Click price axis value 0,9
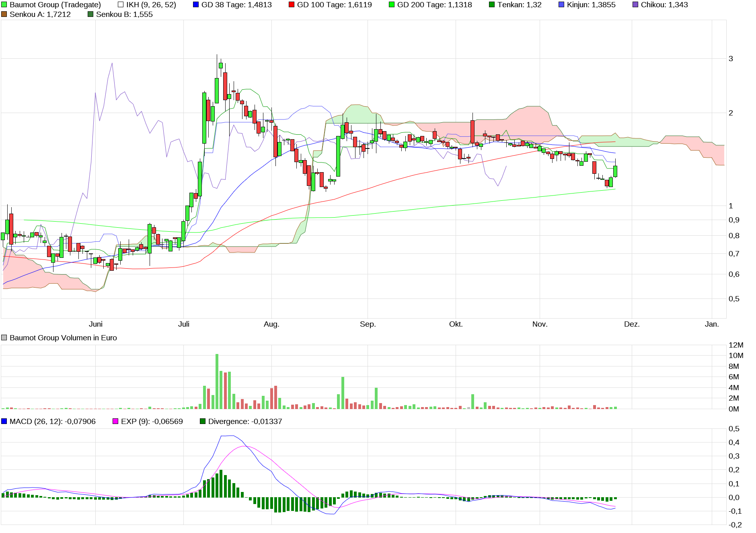756x533 pixels. (734, 220)
